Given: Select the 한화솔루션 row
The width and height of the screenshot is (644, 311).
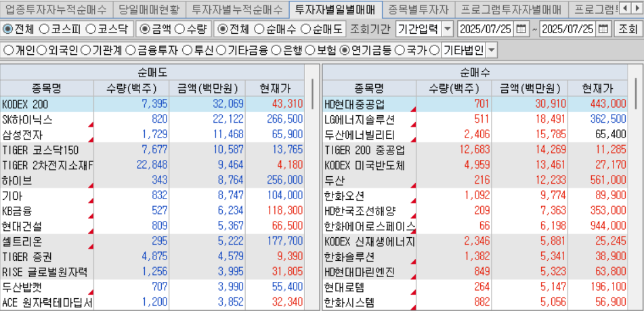Looking at the screenshot, I should coord(475,256).
